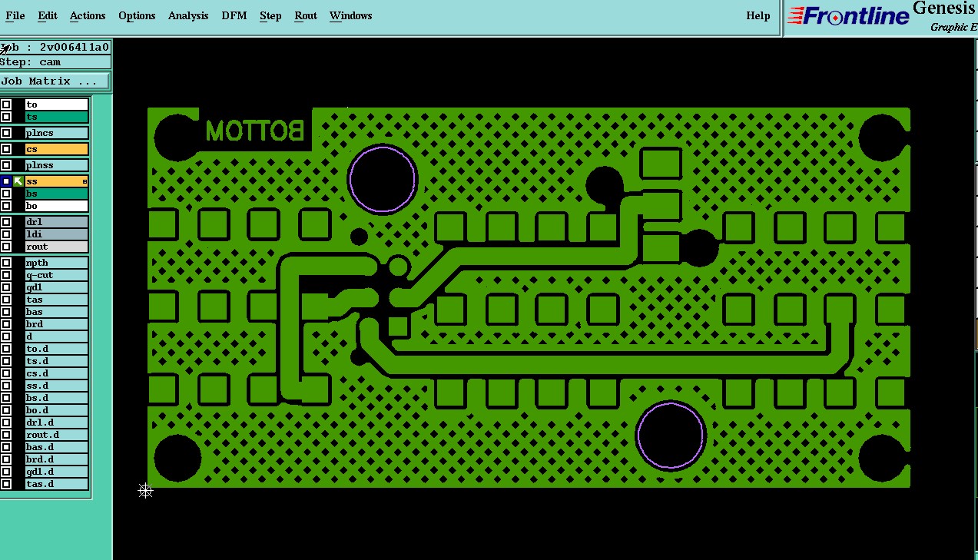Click the Job : 2v006411a0 field
Screen dimensions: 978x560
pos(55,47)
